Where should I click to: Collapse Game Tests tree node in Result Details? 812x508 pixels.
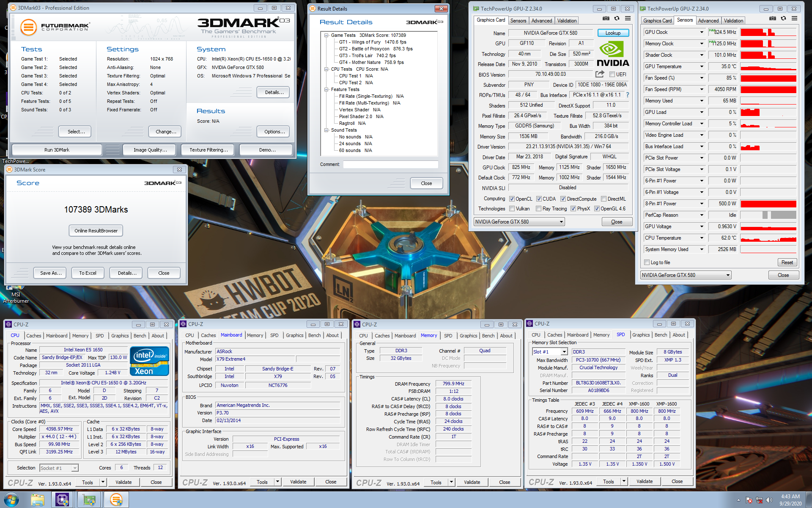pos(326,36)
